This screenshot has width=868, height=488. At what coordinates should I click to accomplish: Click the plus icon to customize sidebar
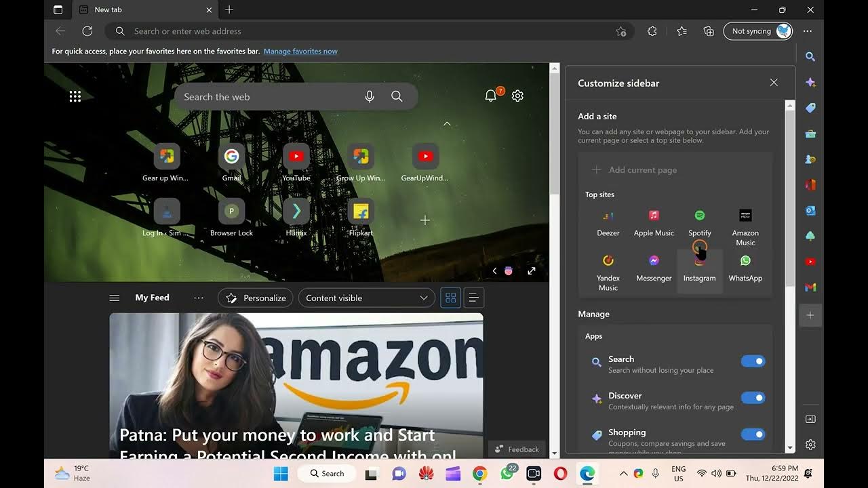point(810,315)
